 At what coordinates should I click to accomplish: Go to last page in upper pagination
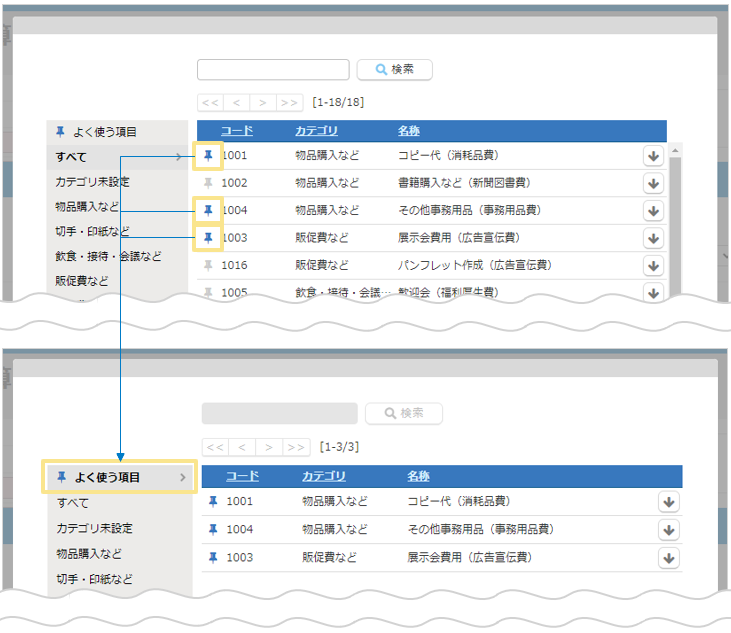(x=290, y=102)
